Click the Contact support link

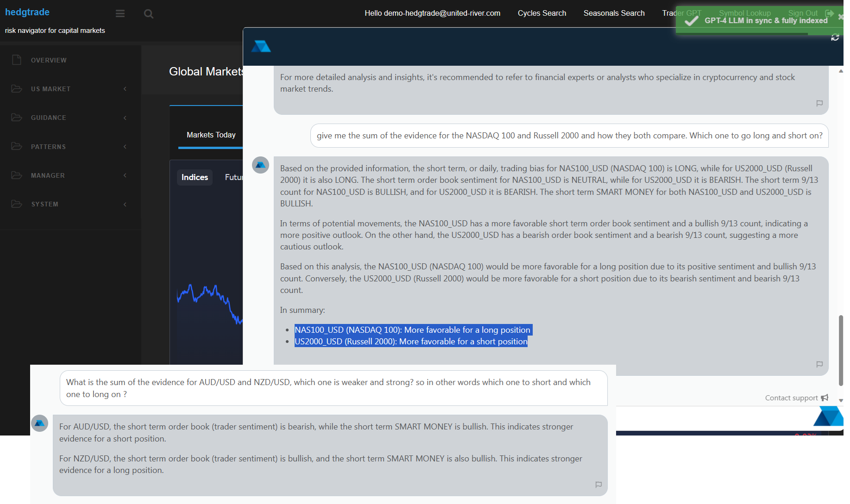tap(791, 398)
